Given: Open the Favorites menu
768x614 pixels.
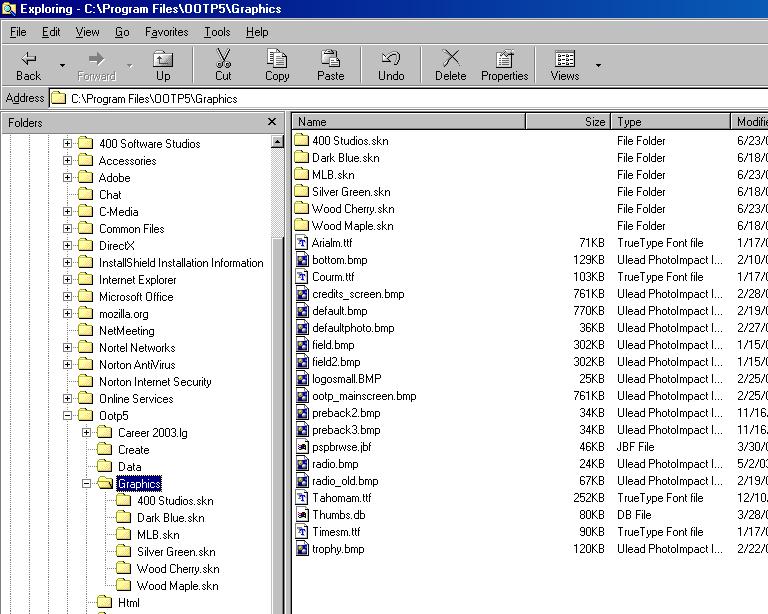Looking at the screenshot, I should point(166,32).
